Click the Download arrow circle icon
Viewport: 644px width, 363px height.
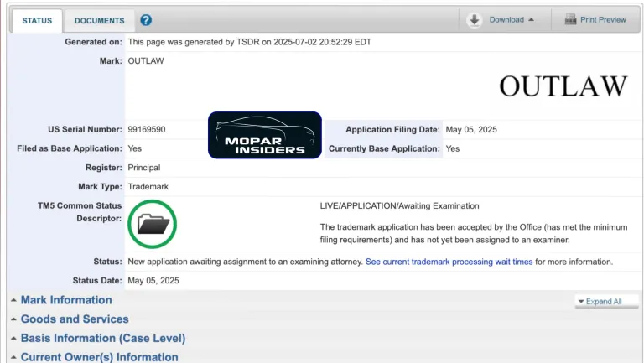[x=475, y=20]
